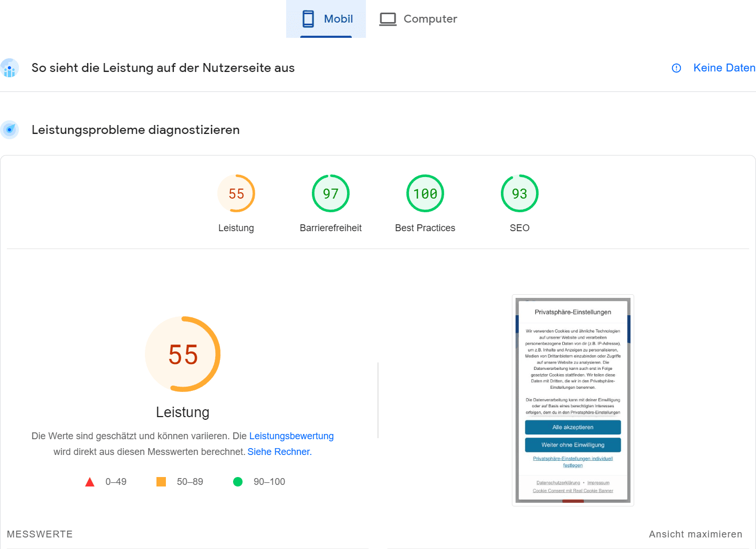
Task: Open the Leistungsbewertung link
Action: click(x=291, y=436)
